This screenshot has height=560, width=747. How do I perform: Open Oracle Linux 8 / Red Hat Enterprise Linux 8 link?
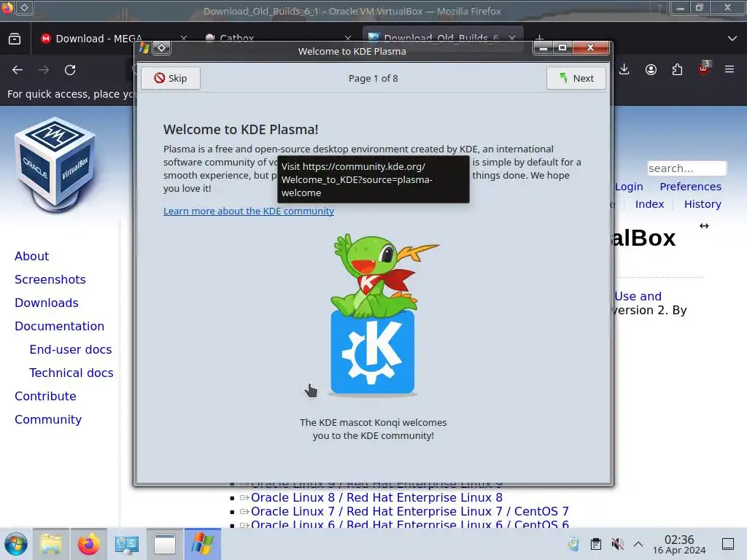click(376, 497)
